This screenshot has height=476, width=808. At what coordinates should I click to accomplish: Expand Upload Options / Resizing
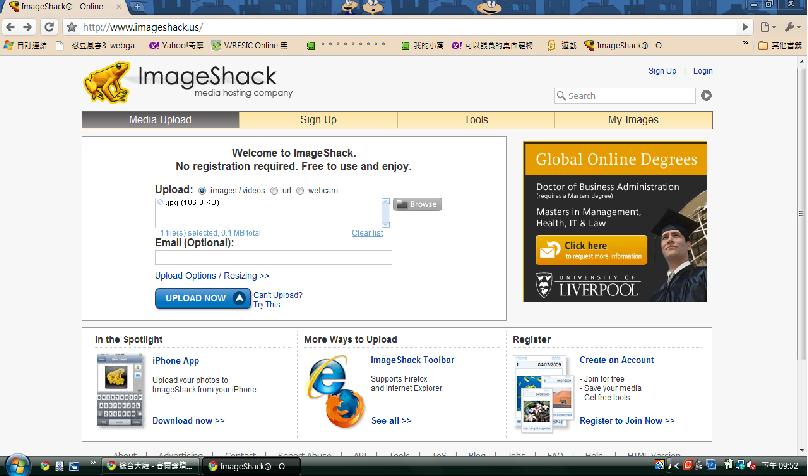(x=212, y=276)
